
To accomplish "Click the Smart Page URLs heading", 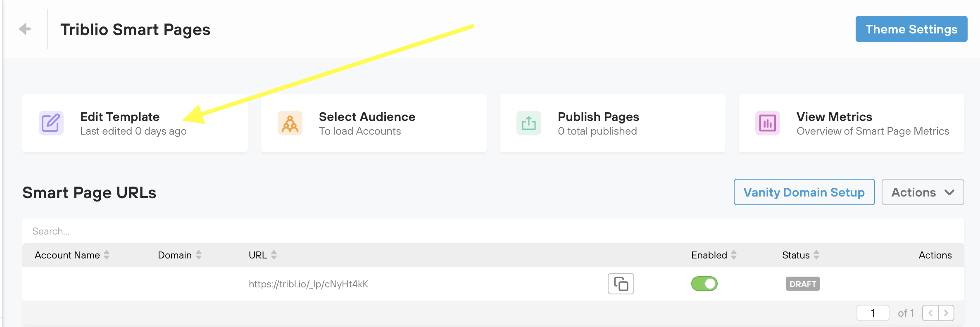I will [89, 193].
